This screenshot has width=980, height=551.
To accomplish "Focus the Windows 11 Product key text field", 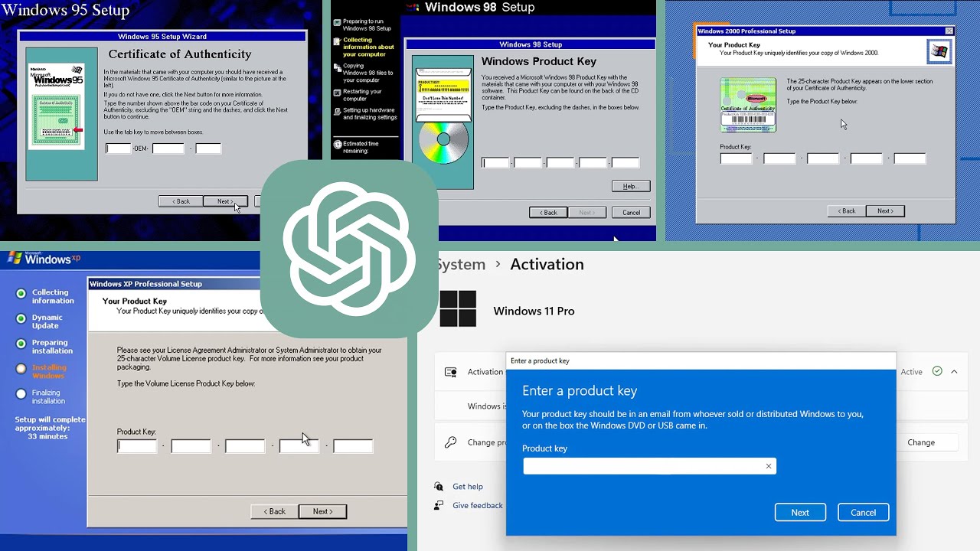I will tap(649, 466).
